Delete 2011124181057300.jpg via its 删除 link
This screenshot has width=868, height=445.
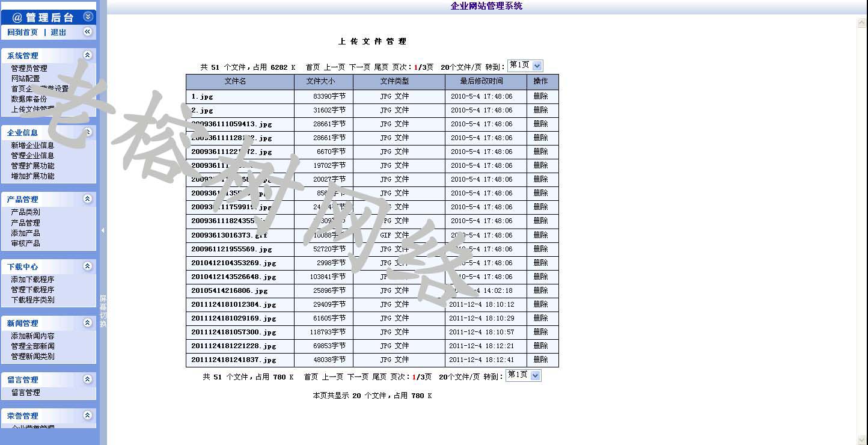coord(540,332)
